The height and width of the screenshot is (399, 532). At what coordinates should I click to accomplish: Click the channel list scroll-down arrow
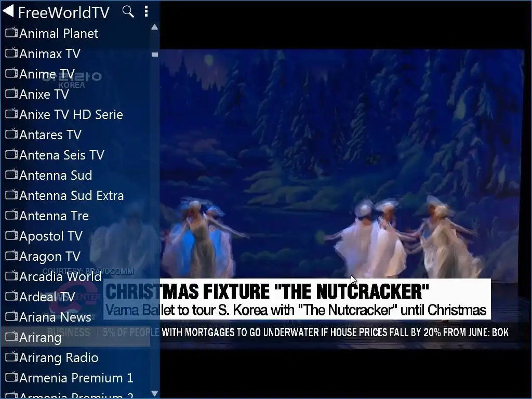point(155,394)
